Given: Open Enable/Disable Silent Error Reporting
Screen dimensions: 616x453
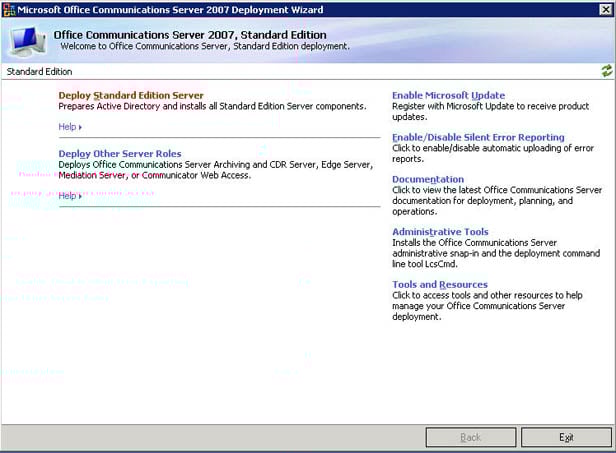Looking at the screenshot, I should tap(478, 137).
